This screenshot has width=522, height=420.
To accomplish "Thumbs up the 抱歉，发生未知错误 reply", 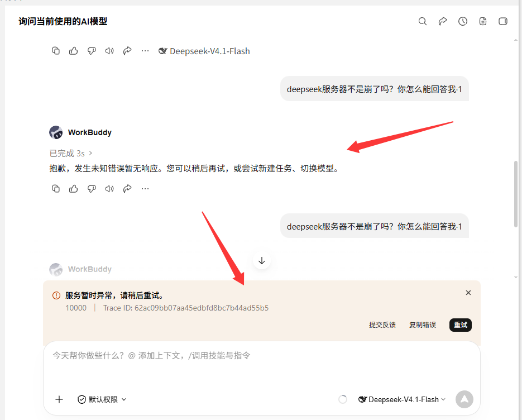I will [x=74, y=189].
